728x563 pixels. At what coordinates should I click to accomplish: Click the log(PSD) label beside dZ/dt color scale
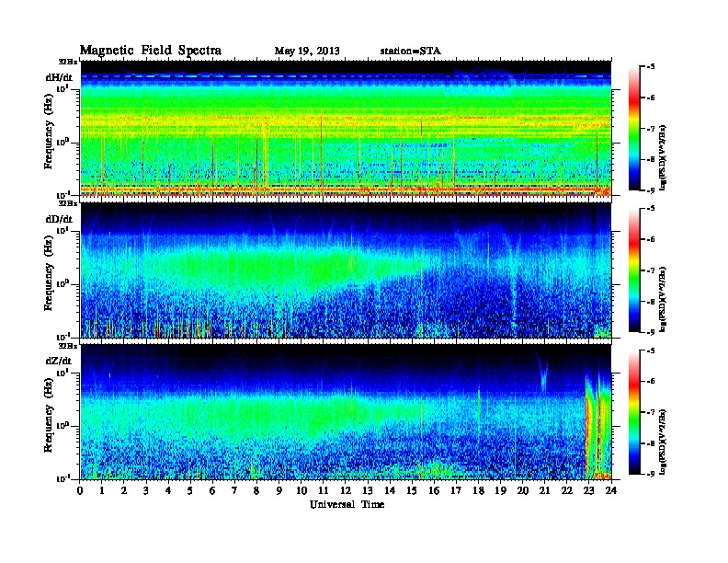point(664,441)
